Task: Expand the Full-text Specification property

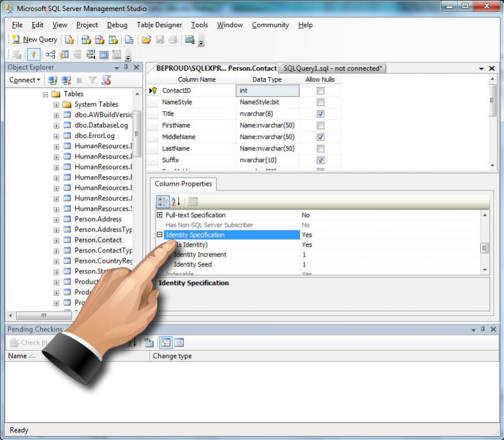Action: [160, 215]
